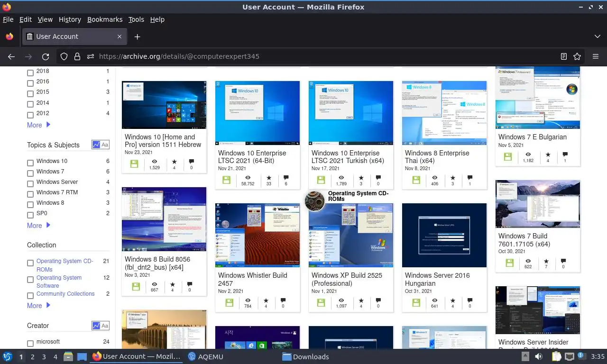Click the gear collection icon for Operating System CD-ROMs
Viewport: 607px width, 364px height.
click(314, 201)
